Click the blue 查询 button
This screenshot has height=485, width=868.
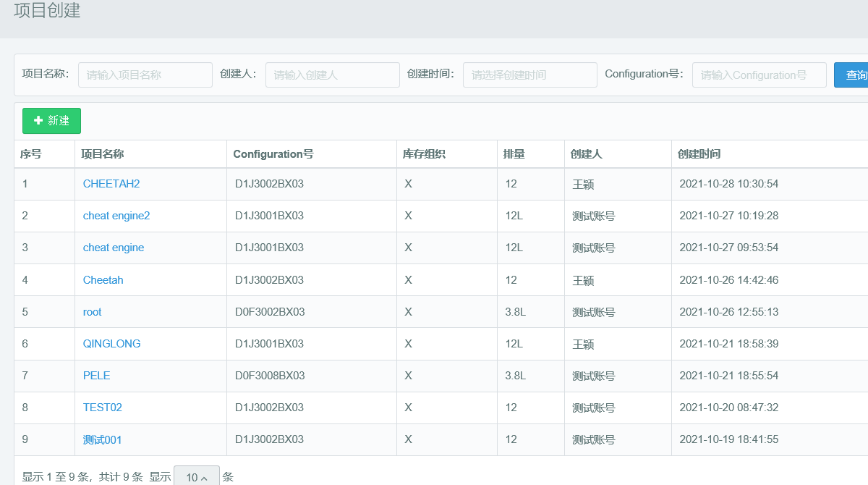point(851,75)
